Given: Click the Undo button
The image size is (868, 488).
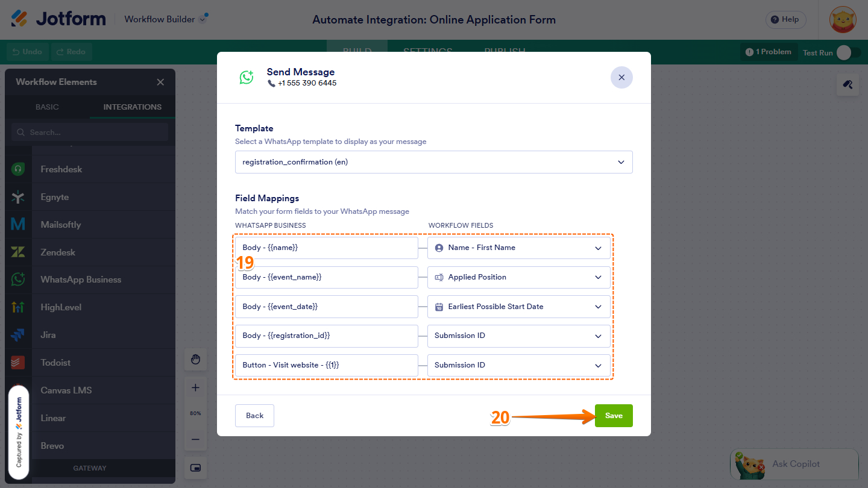Looking at the screenshot, I should pos(28,52).
